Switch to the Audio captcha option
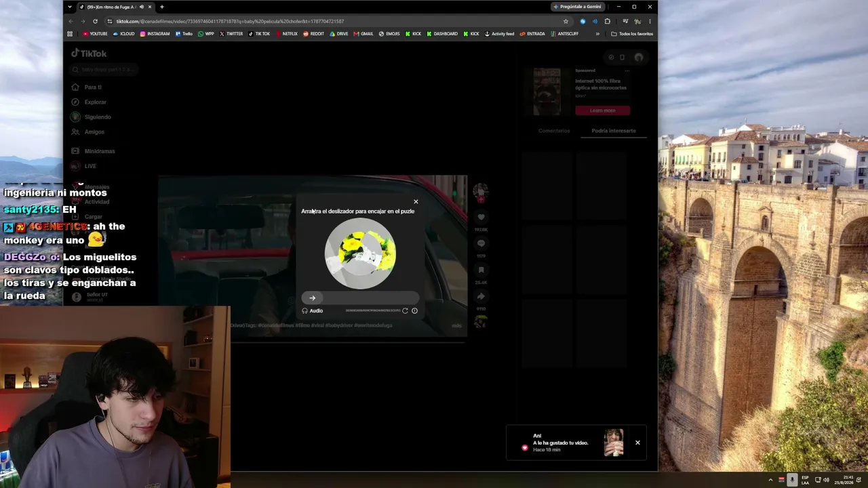This screenshot has height=488, width=868. click(313, 310)
